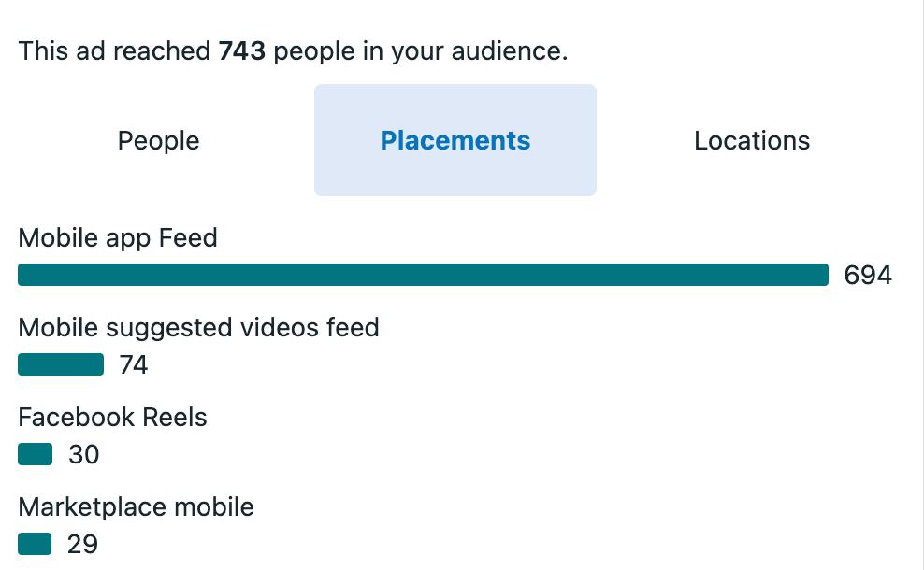Click the bold 743 reach number
The width and height of the screenshot is (924, 570).
[241, 50]
